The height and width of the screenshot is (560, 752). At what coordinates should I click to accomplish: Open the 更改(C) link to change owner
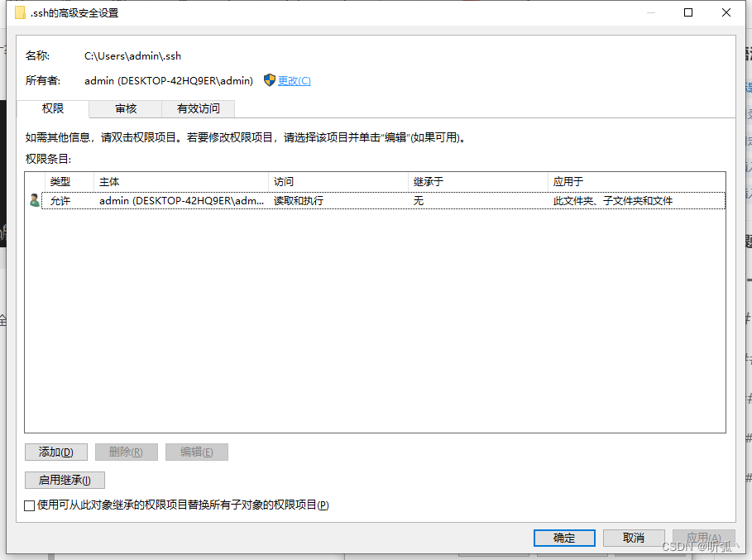tap(295, 80)
